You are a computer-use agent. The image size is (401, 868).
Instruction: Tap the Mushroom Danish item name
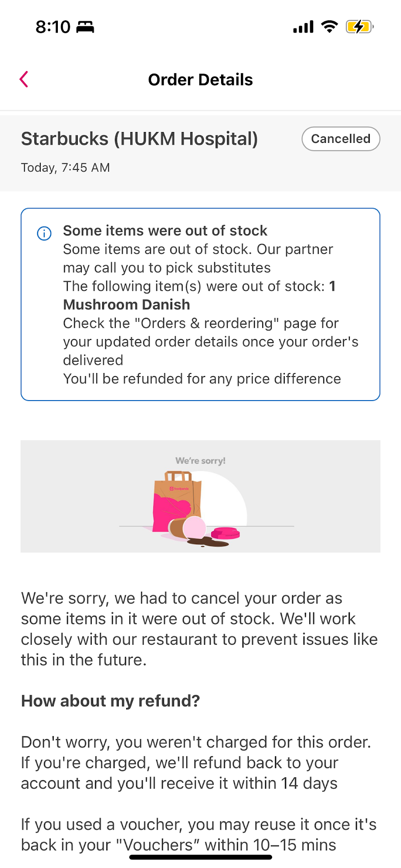[x=127, y=305]
